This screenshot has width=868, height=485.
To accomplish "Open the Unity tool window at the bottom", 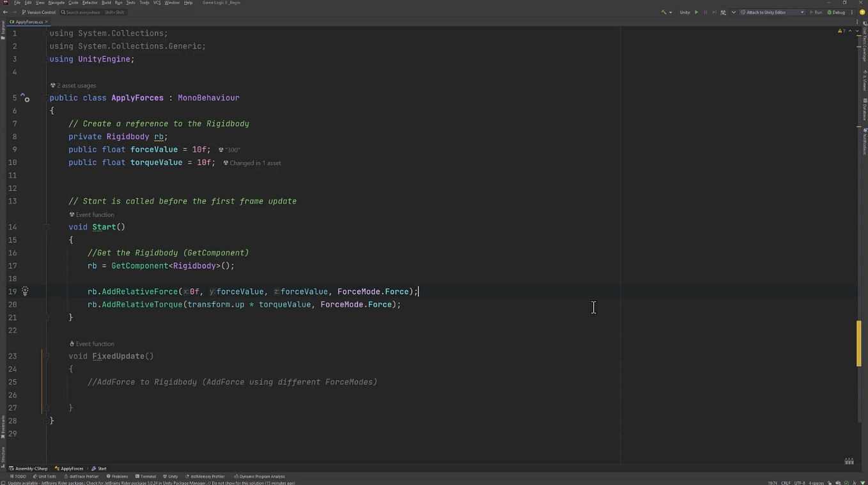I will click(x=171, y=476).
